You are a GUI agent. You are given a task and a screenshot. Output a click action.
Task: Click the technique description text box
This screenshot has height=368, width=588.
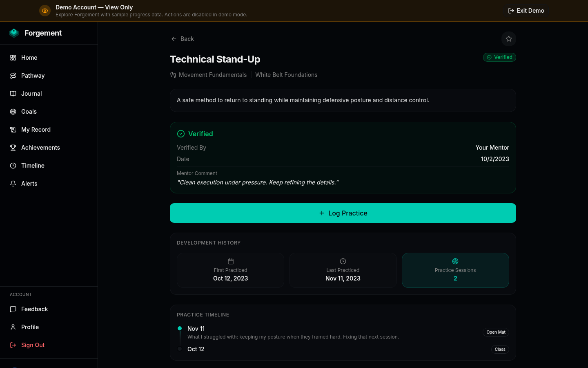coord(343,101)
